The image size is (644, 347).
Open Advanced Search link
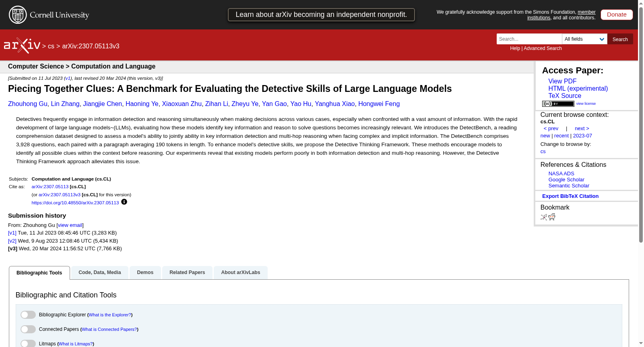point(543,48)
